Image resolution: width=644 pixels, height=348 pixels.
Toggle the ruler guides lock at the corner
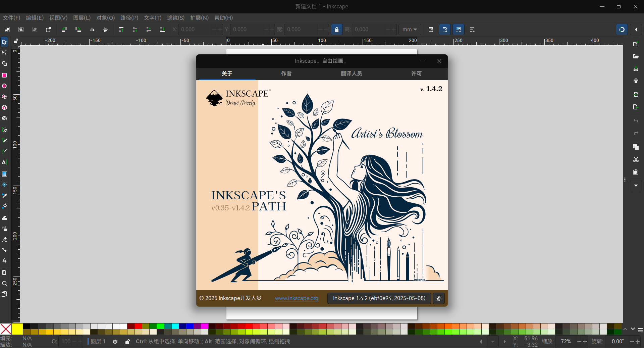tap(15, 41)
